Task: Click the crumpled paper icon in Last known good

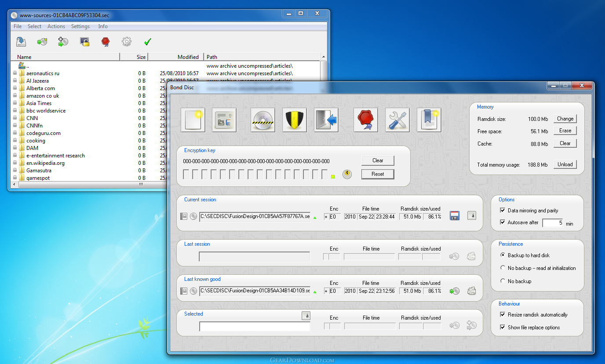Action: point(471,291)
